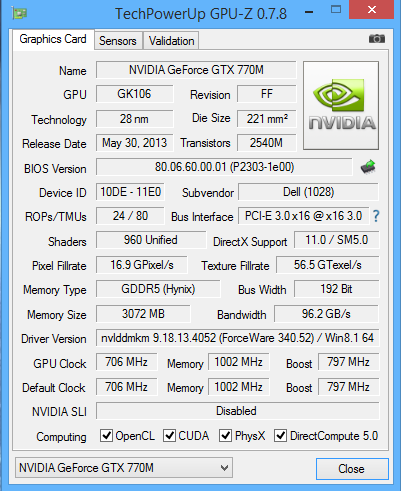Switch to the Sensors tab
This screenshot has height=491, width=401.
pos(118,41)
